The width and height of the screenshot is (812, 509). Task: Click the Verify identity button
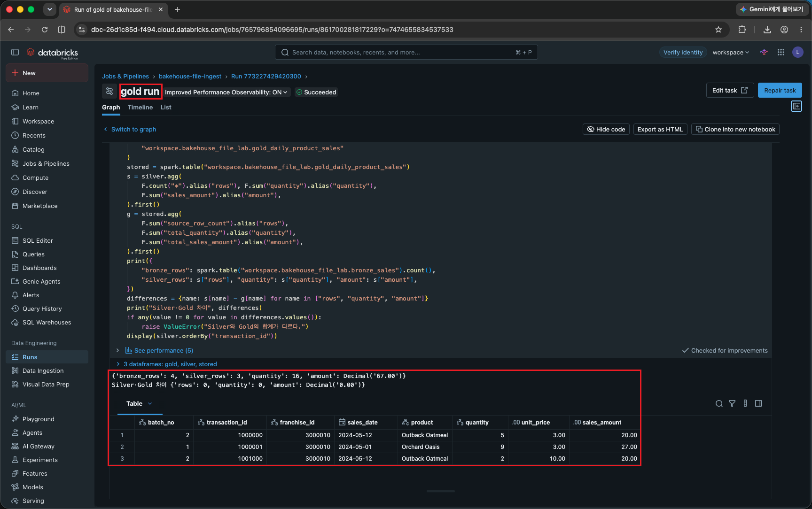[x=683, y=52]
